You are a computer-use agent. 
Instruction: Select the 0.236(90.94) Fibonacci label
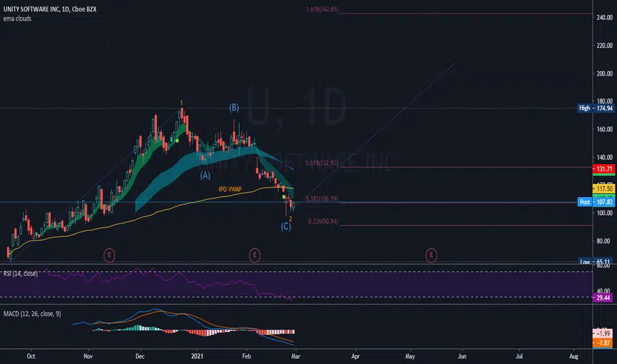[x=323, y=222]
